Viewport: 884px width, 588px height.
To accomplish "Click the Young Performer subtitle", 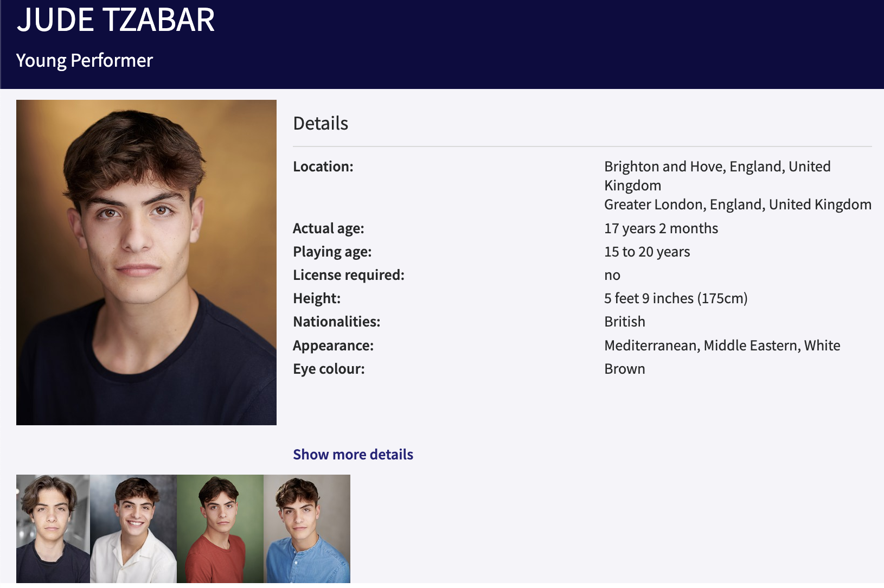I will (x=85, y=60).
